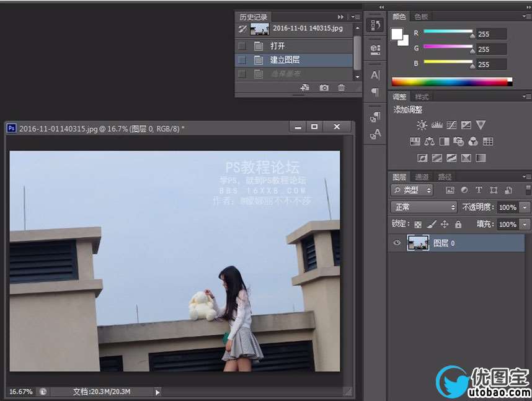Filter layers by type layers
The height and width of the screenshot is (401, 532).
[479, 190]
